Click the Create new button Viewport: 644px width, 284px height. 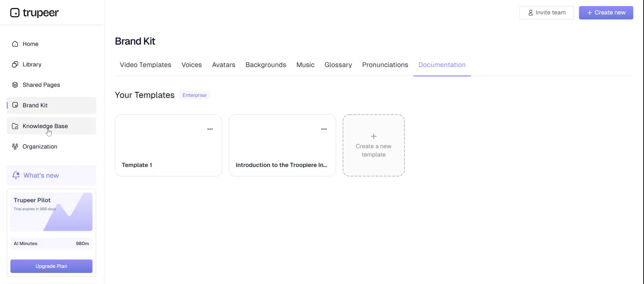pos(606,13)
